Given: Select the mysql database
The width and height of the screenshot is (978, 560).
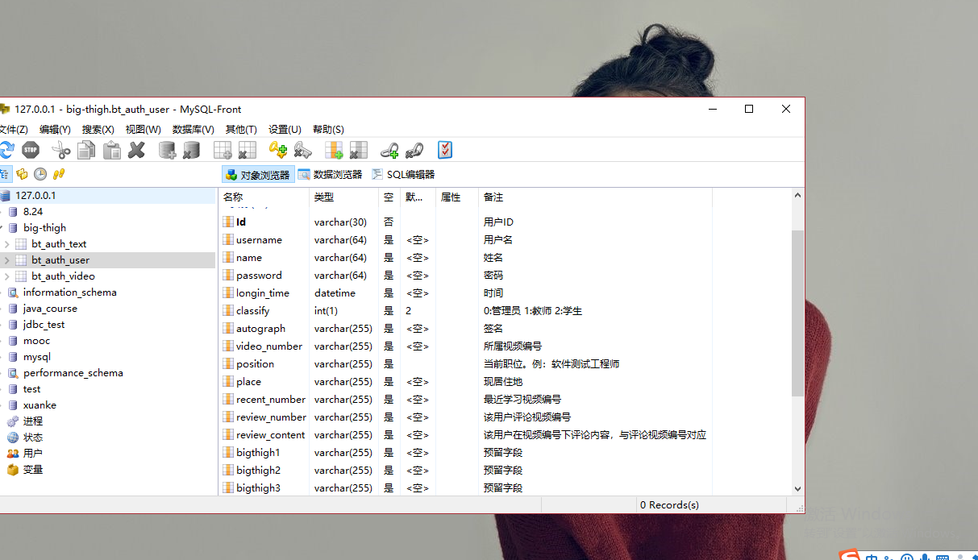Looking at the screenshot, I should pos(36,357).
